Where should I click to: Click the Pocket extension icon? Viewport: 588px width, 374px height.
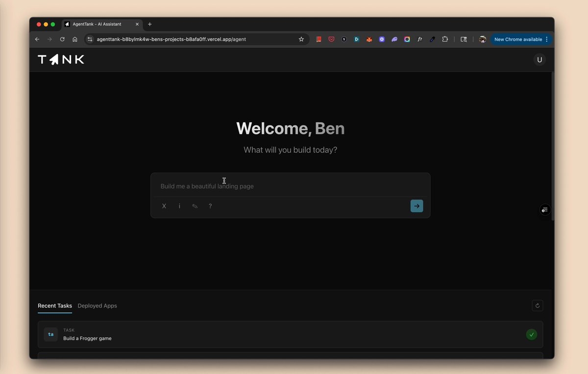[331, 39]
